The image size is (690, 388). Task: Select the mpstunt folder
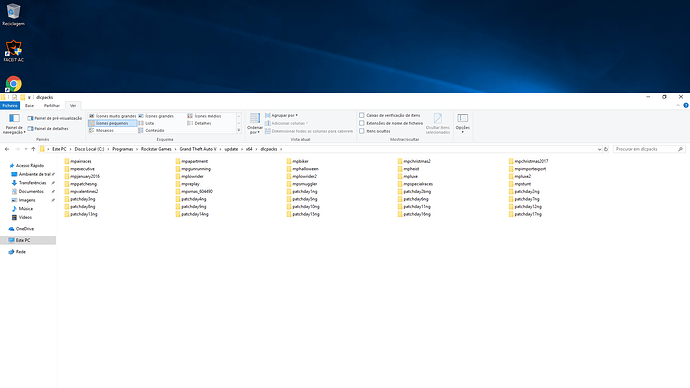tap(520, 184)
